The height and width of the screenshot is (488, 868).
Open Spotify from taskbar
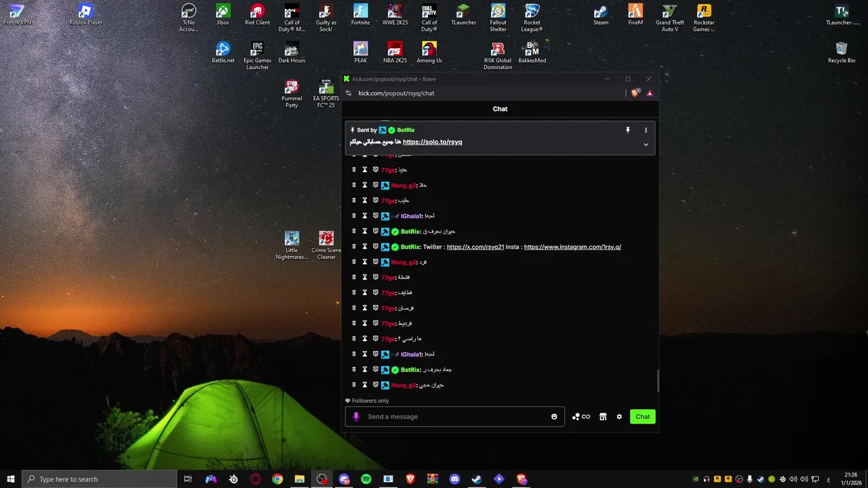click(366, 479)
